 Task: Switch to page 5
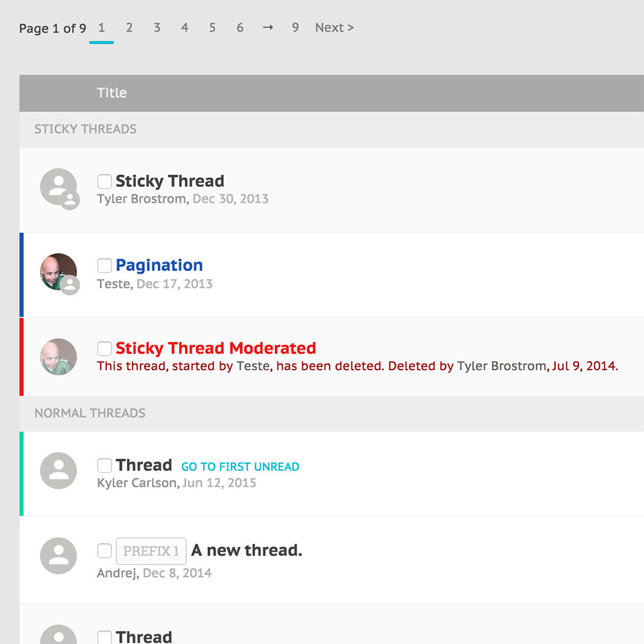[213, 28]
